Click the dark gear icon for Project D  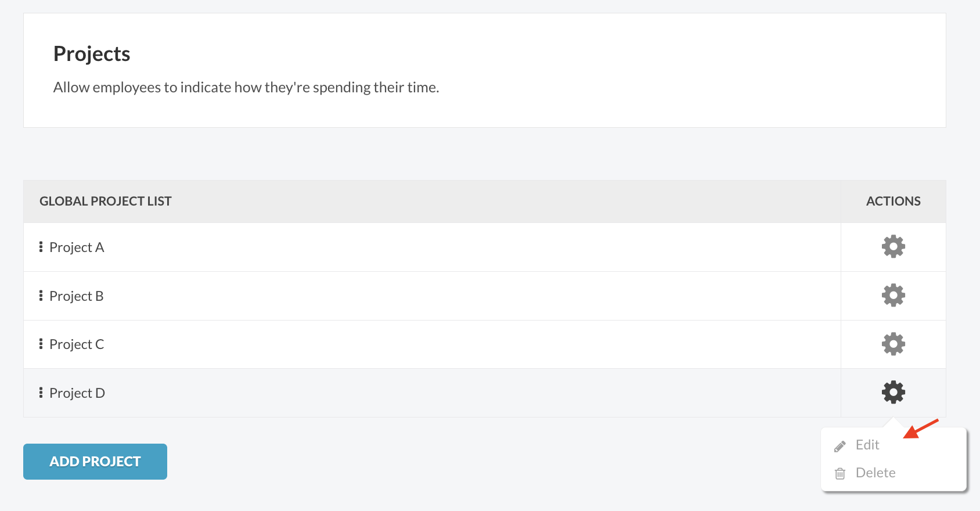point(893,393)
